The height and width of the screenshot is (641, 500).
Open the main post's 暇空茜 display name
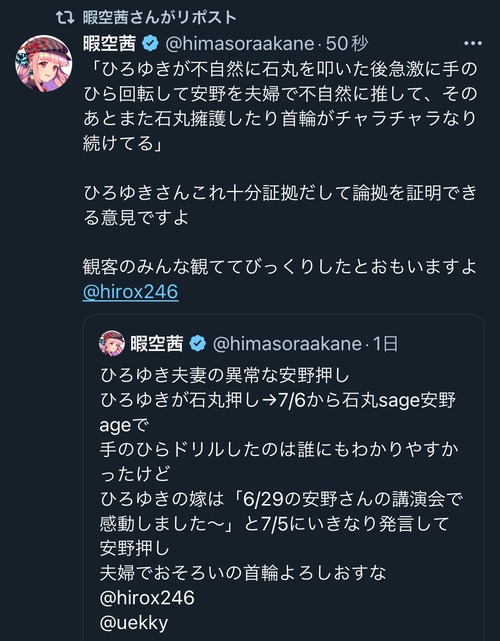[x=109, y=43]
